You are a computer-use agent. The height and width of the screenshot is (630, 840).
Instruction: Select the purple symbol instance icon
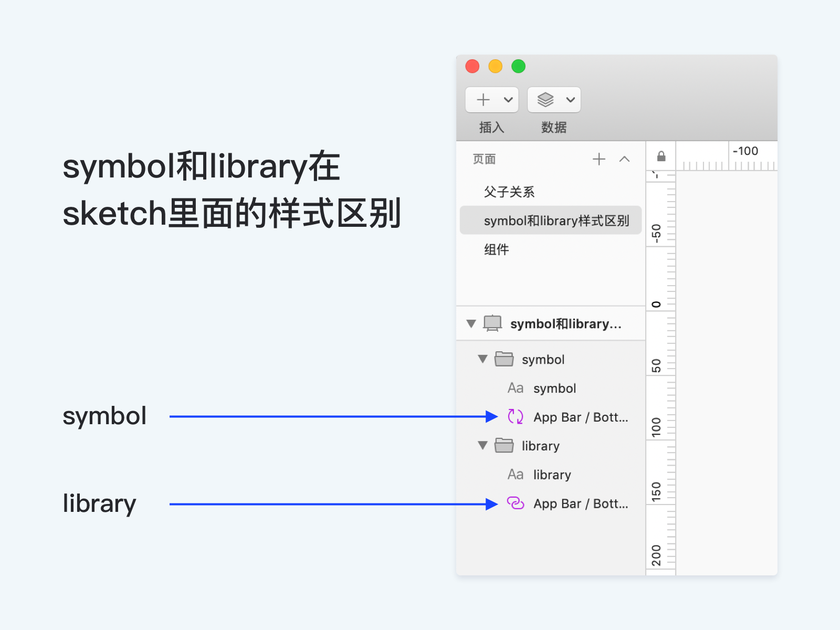click(x=515, y=417)
